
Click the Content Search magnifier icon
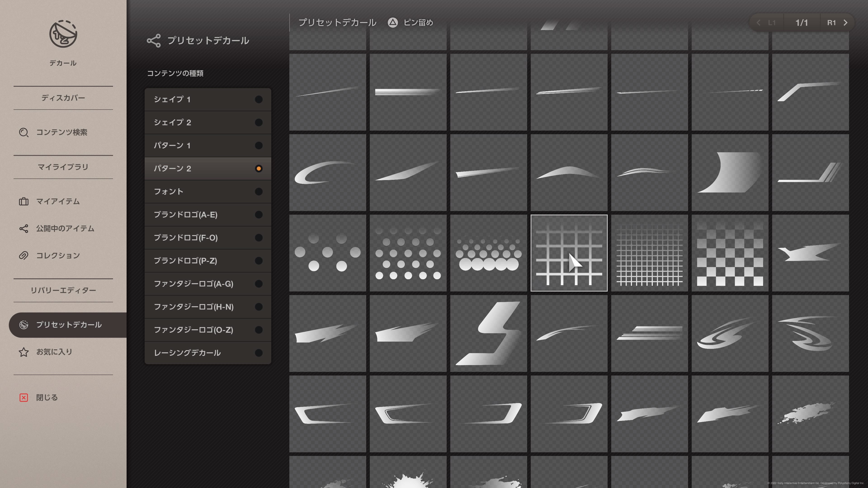point(24,132)
